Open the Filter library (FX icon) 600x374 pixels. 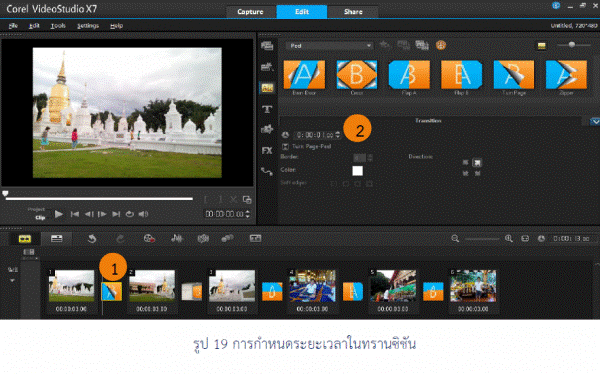coord(267,150)
